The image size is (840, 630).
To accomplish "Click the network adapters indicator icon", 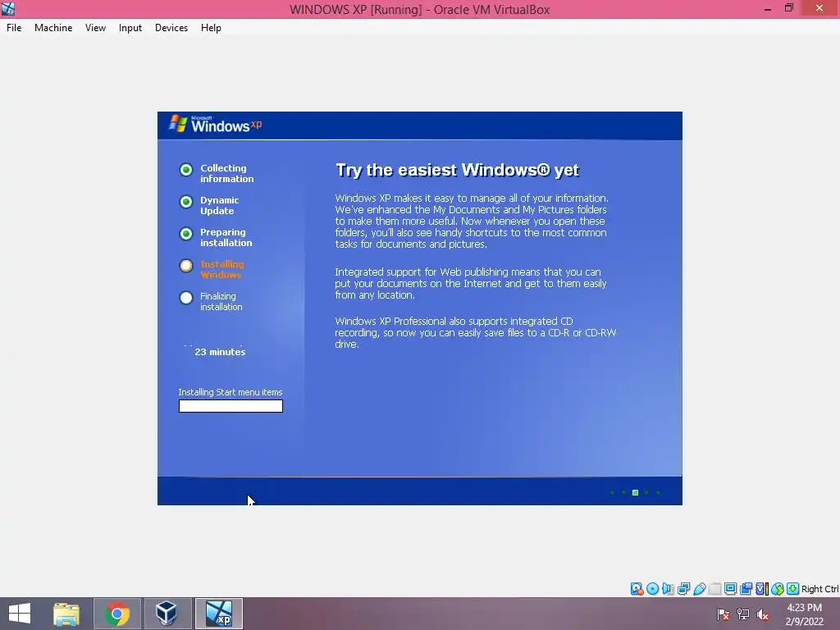I will 683,589.
